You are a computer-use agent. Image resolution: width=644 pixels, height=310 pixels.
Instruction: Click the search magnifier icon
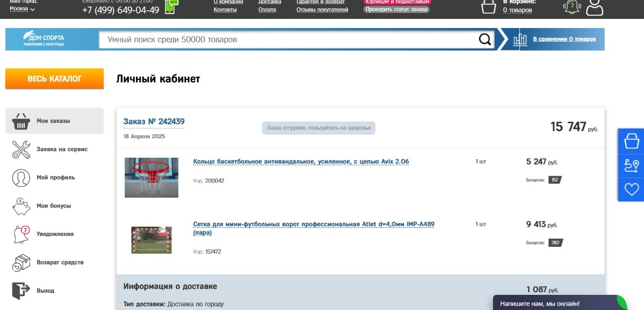(485, 39)
